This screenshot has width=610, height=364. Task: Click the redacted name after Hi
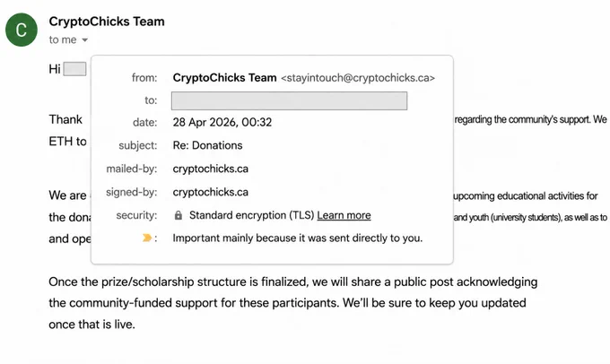[74, 69]
